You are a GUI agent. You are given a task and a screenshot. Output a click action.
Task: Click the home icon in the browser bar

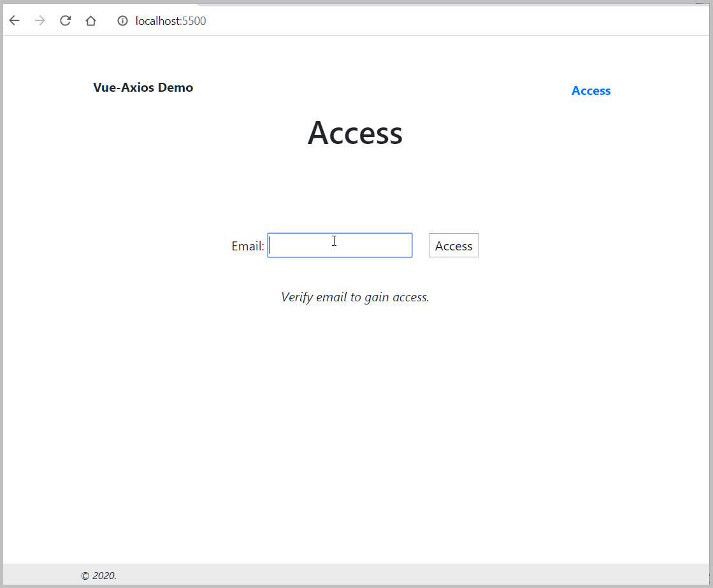pyautogui.click(x=90, y=20)
